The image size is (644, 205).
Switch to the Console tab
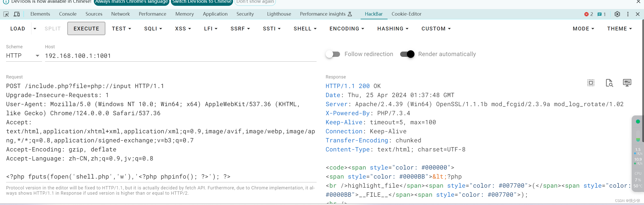click(68, 14)
